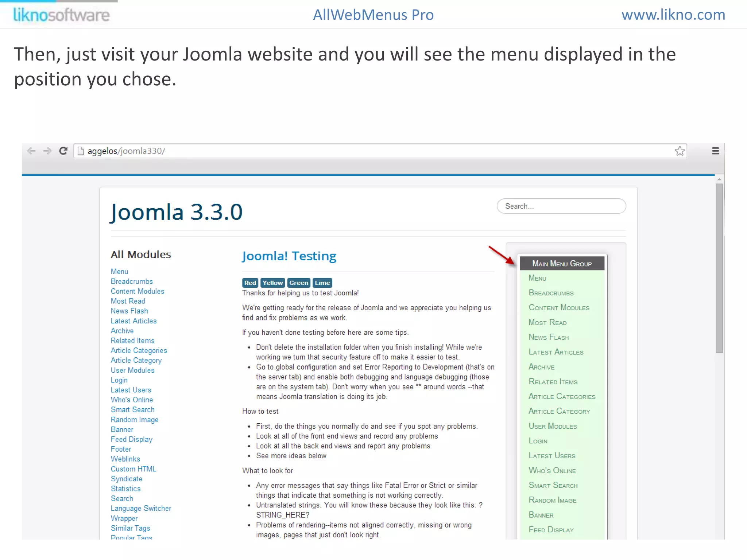Click the page icon in the address bar
Screen dimensions: 747x560
(81, 151)
